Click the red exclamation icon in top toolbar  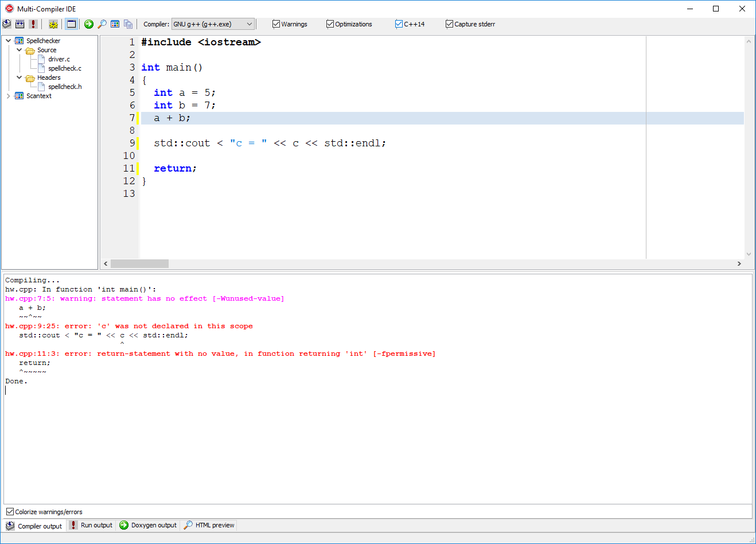[x=33, y=24]
